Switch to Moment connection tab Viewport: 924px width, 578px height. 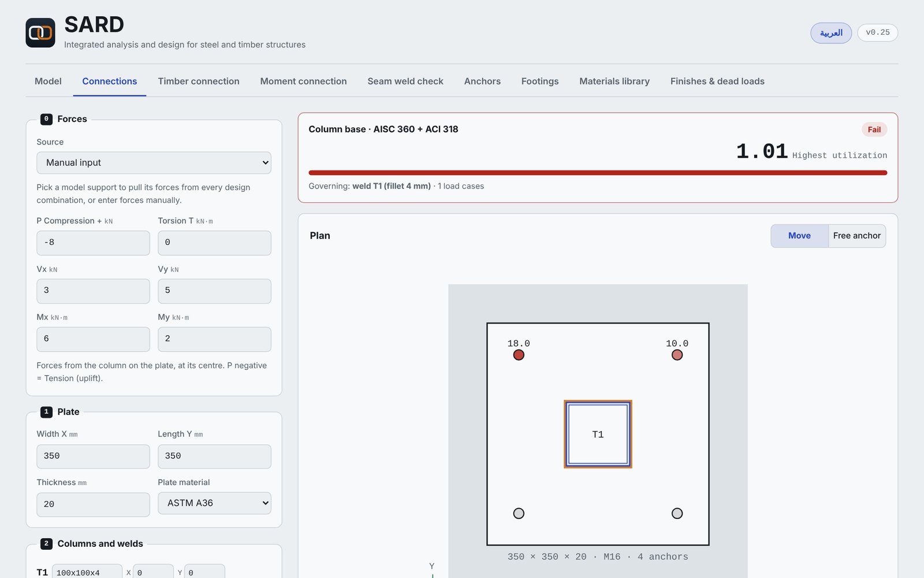click(x=303, y=81)
